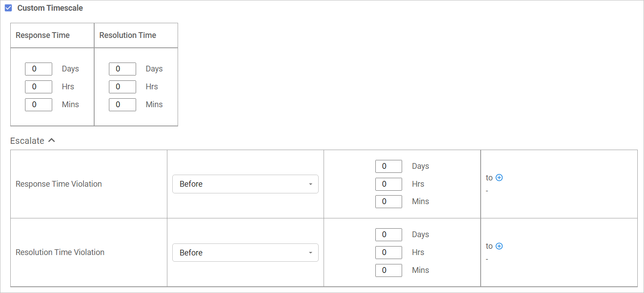This screenshot has width=644, height=293.
Task: Focus Mins field for Resolution Time Violation
Action: point(388,270)
